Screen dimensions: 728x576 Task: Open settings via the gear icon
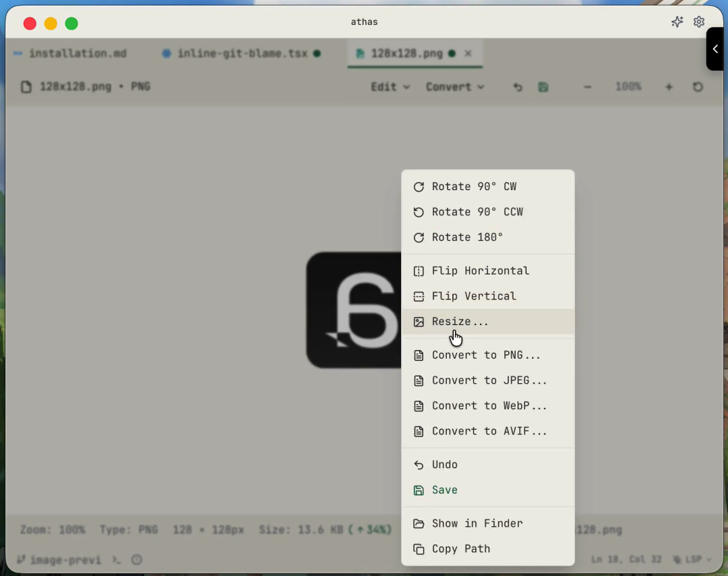point(699,22)
